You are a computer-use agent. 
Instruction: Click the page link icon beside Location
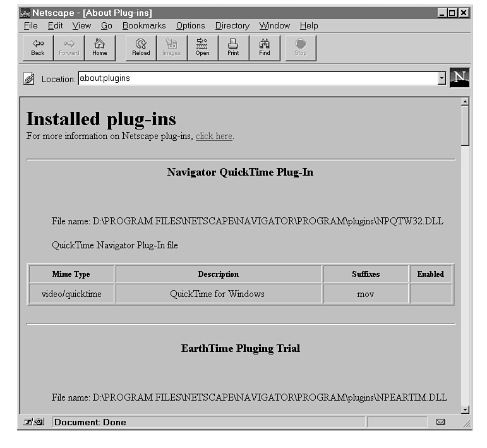[x=29, y=79]
